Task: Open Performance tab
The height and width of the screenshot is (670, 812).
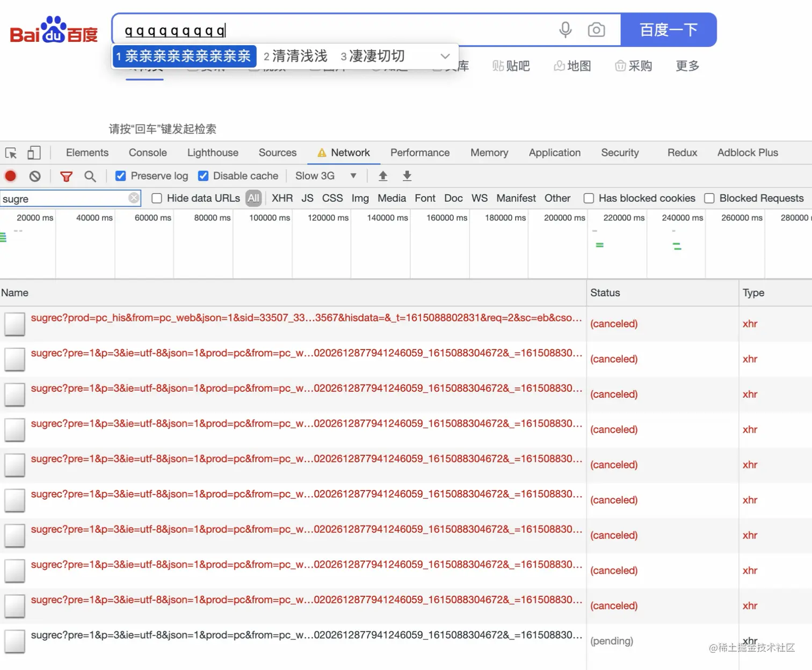Action: tap(420, 152)
